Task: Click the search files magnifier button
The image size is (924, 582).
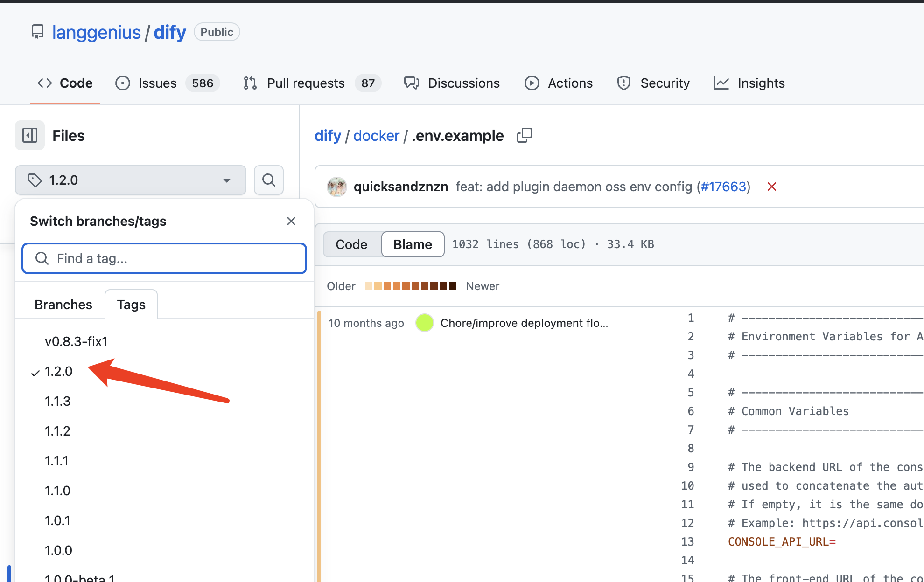Action: (269, 180)
